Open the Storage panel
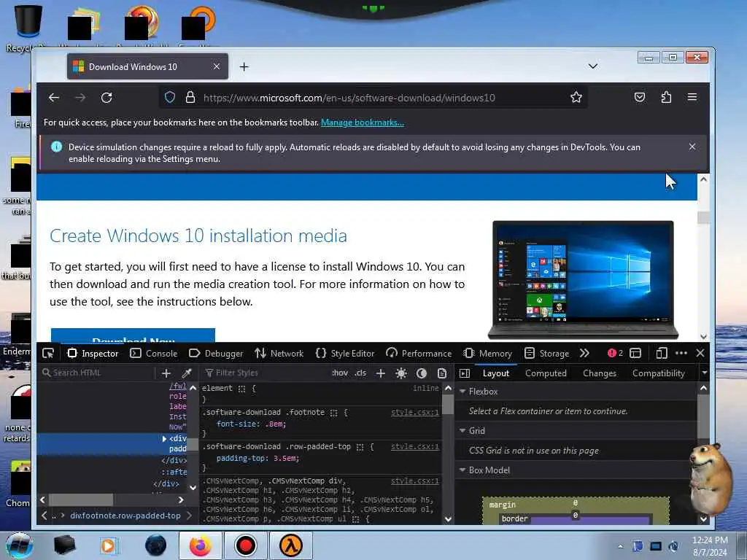 pos(547,354)
